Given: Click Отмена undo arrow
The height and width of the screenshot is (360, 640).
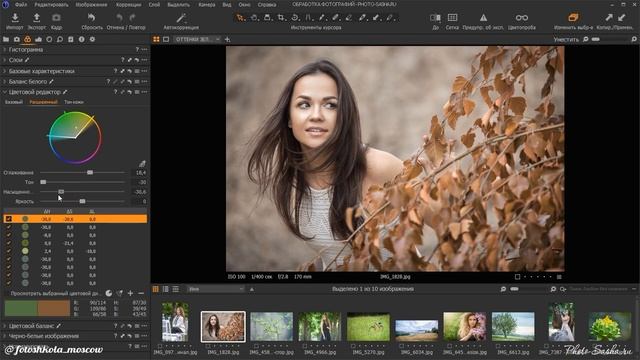Looking at the screenshot, I should coord(119,18).
